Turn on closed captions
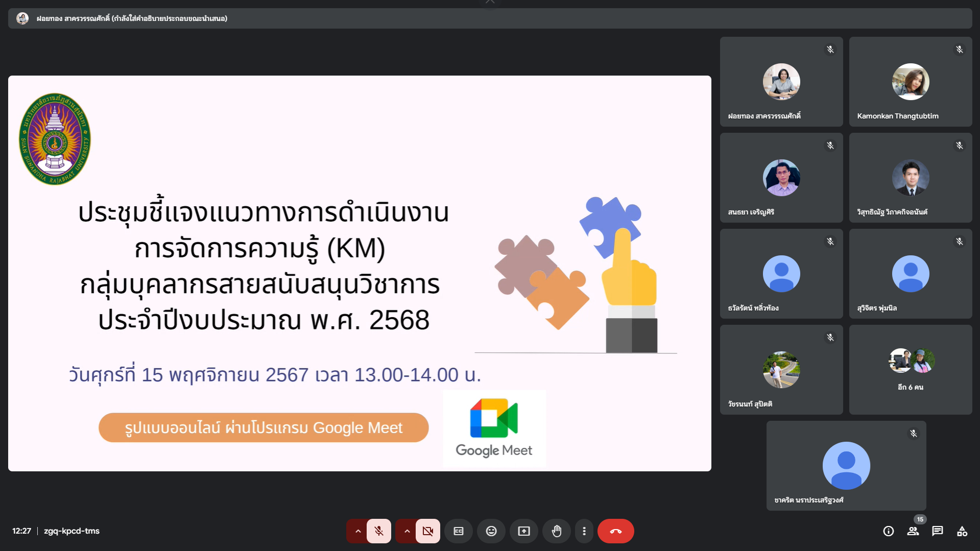 tap(459, 531)
